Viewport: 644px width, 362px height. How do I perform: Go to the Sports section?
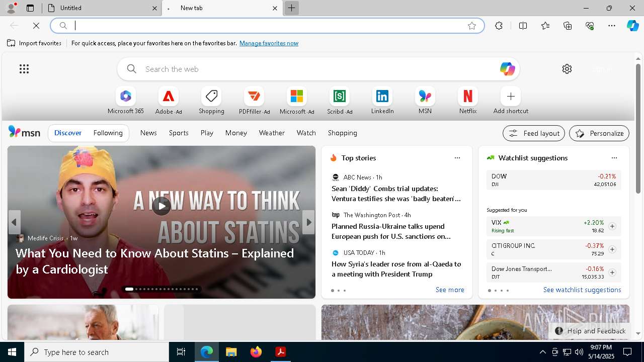tap(179, 133)
